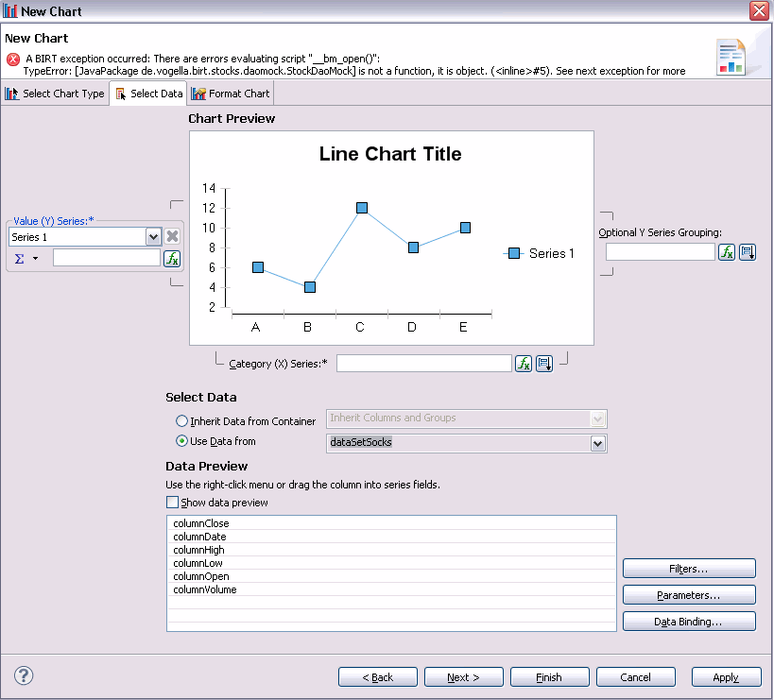The width and height of the screenshot is (774, 700).
Task: Click the Data Binding button
Action: pyautogui.click(x=689, y=622)
